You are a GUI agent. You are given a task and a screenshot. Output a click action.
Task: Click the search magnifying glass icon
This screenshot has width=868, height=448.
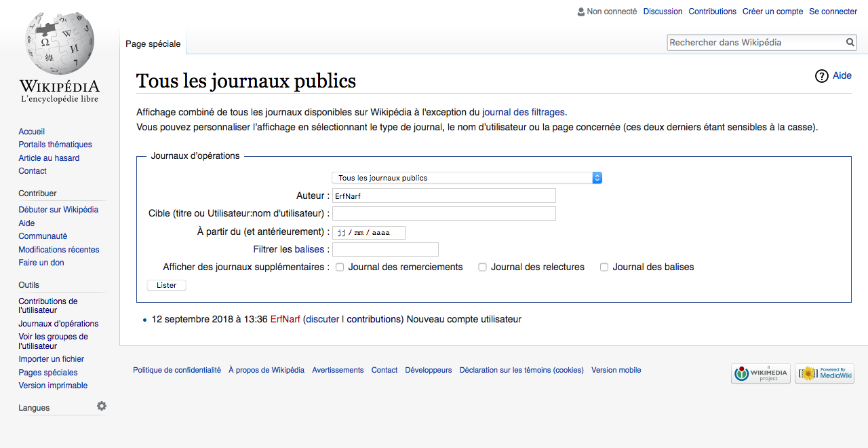(850, 42)
